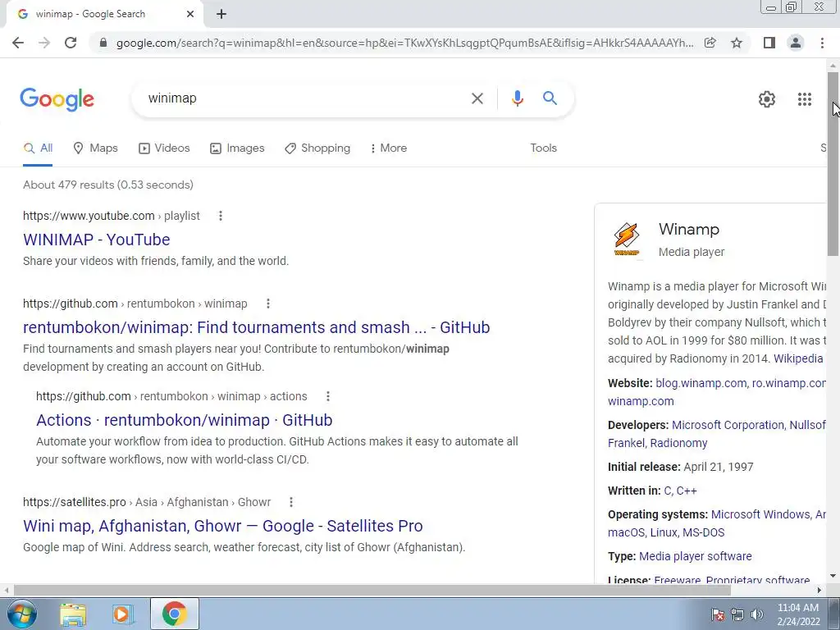
Task: Click vertical scrollbar down arrow
Action: click(833, 576)
